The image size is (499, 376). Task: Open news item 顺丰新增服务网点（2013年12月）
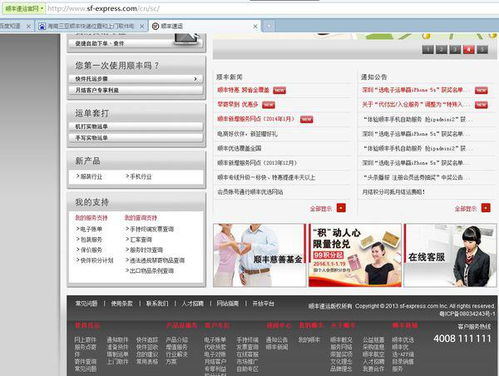coord(257,163)
